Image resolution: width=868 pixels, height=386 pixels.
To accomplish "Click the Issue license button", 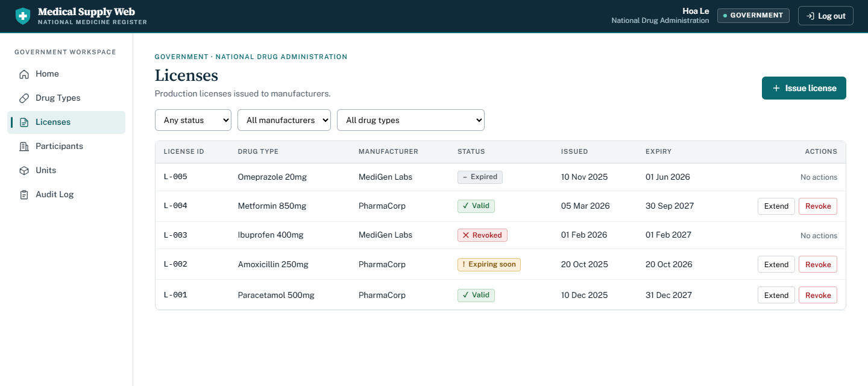I will (x=804, y=88).
